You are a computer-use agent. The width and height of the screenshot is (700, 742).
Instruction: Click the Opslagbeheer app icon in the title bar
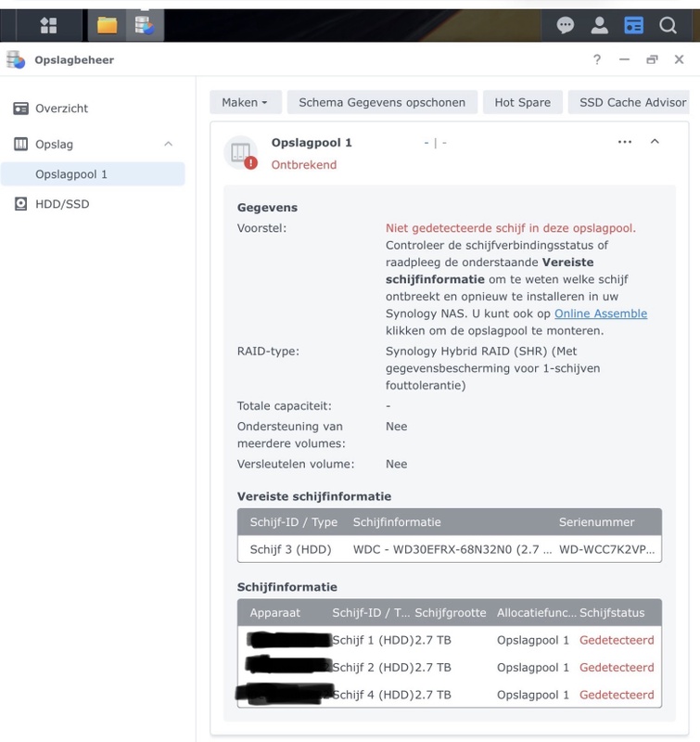[16, 59]
